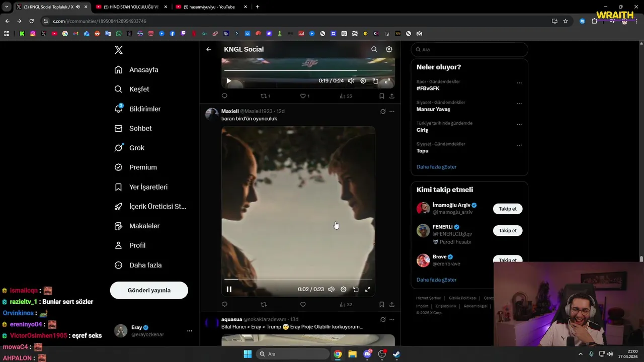644x362 pixels.
Task: Search within KNGL Social community
Action: [374, 49]
